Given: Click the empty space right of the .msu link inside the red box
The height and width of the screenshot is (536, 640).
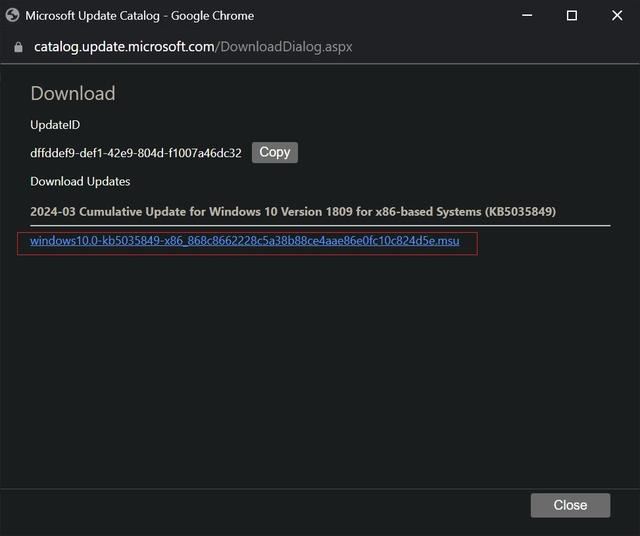Looking at the screenshot, I should point(468,242).
